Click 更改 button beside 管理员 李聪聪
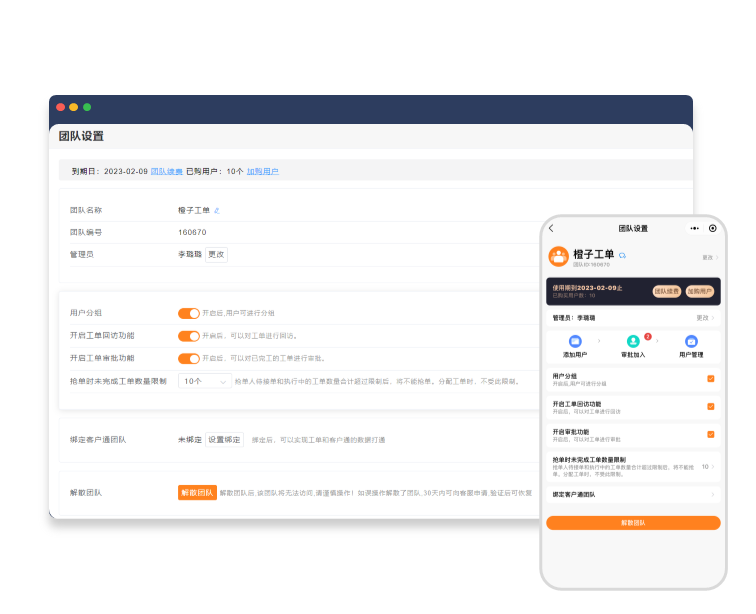The image size is (756, 614). pyautogui.click(x=216, y=255)
